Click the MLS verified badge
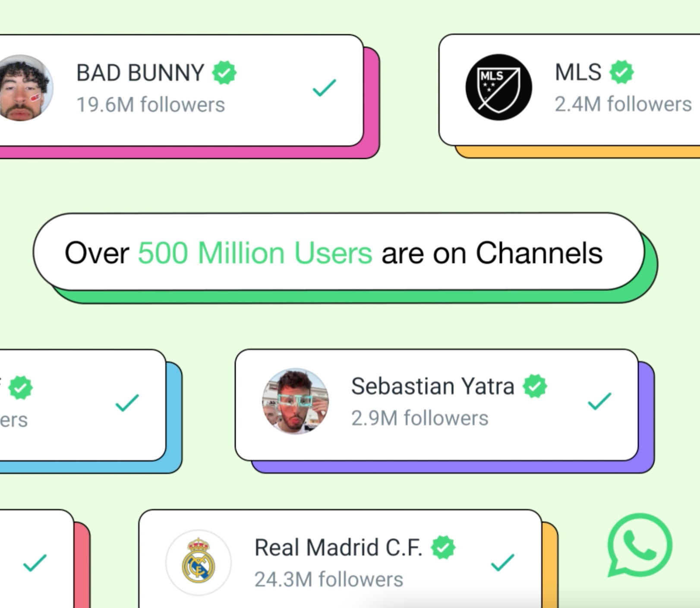The width and height of the screenshot is (700, 608). coord(621,72)
